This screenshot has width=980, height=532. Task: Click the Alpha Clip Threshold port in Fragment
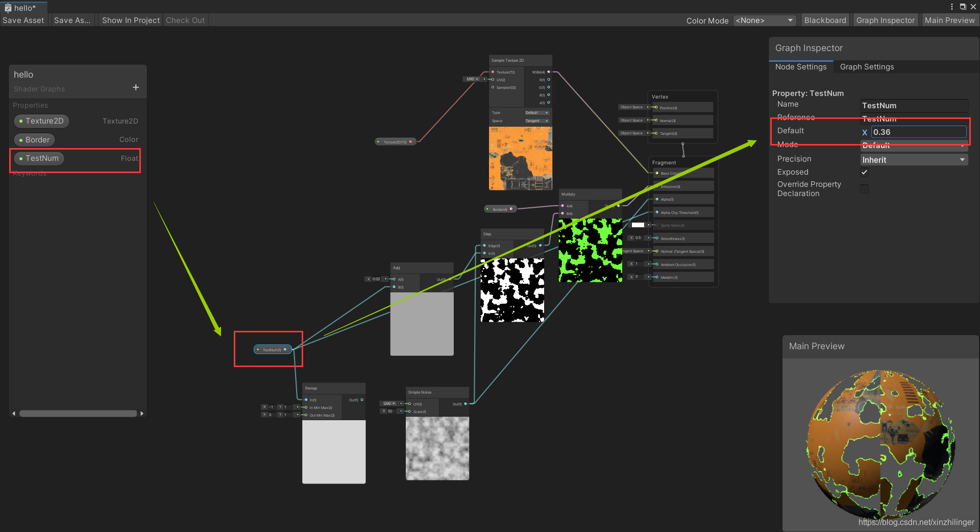[x=657, y=212]
